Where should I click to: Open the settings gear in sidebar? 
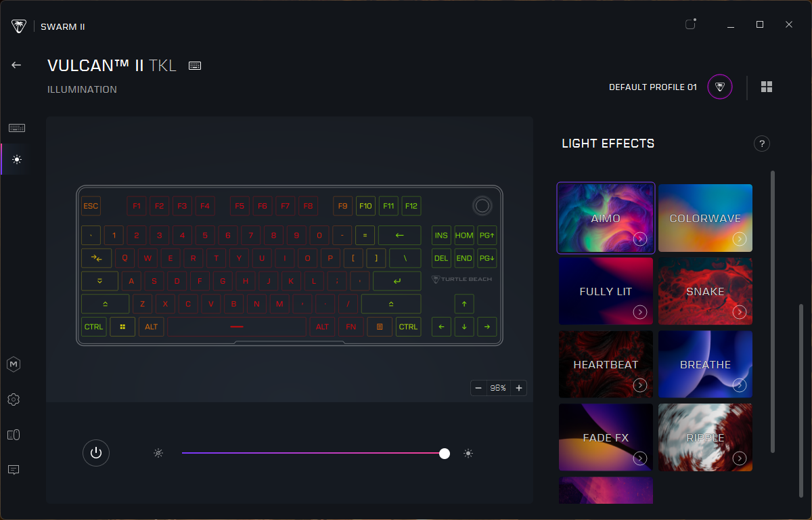[x=14, y=399]
